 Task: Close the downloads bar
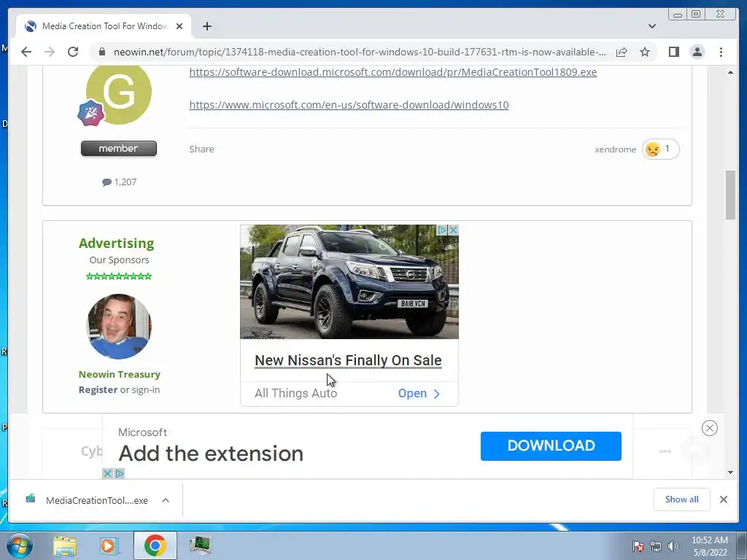[x=723, y=499]
